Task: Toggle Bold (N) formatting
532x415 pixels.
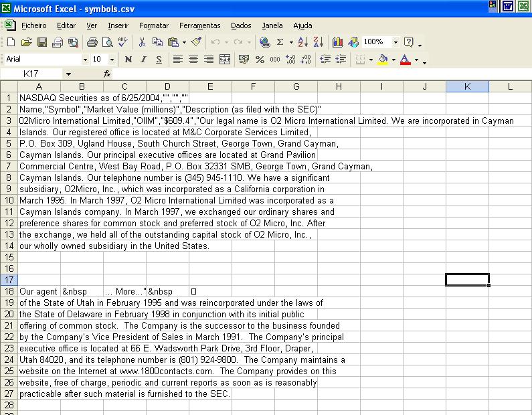Action: (128, 60)
